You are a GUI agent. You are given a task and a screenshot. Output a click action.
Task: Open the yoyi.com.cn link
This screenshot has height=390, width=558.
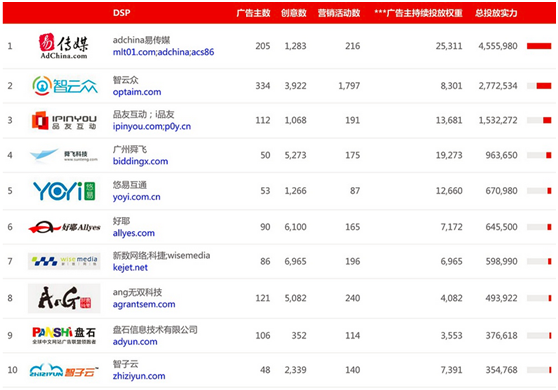(137, 197)
